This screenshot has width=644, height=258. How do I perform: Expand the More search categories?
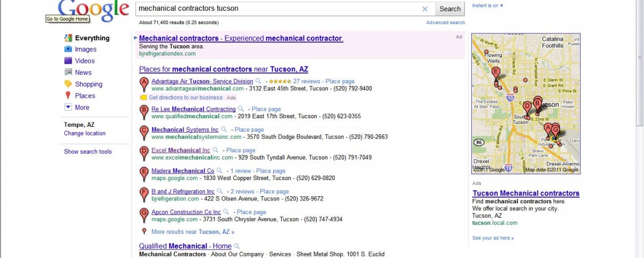point(82,107)
